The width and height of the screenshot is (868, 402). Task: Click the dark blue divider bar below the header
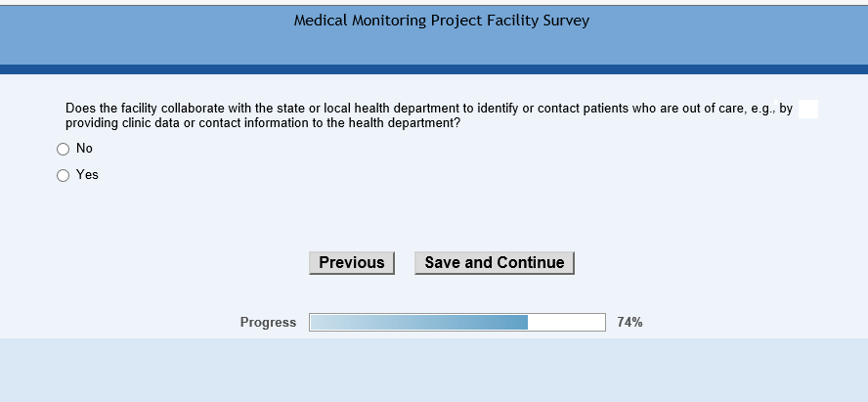(x=434, y=69)
